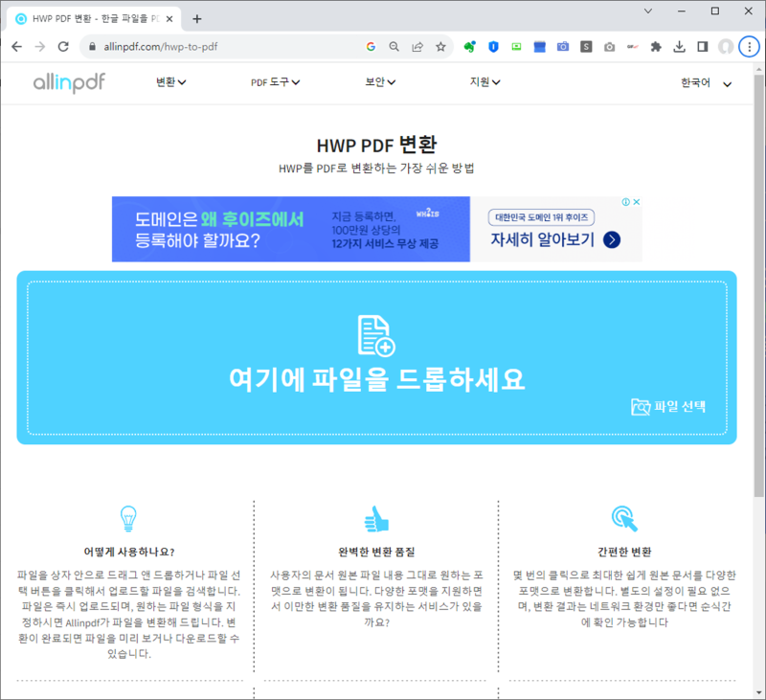Screen dimensions: 766x700
Task: Click the back navigation arrow
Action: click(x=16, y=46)
